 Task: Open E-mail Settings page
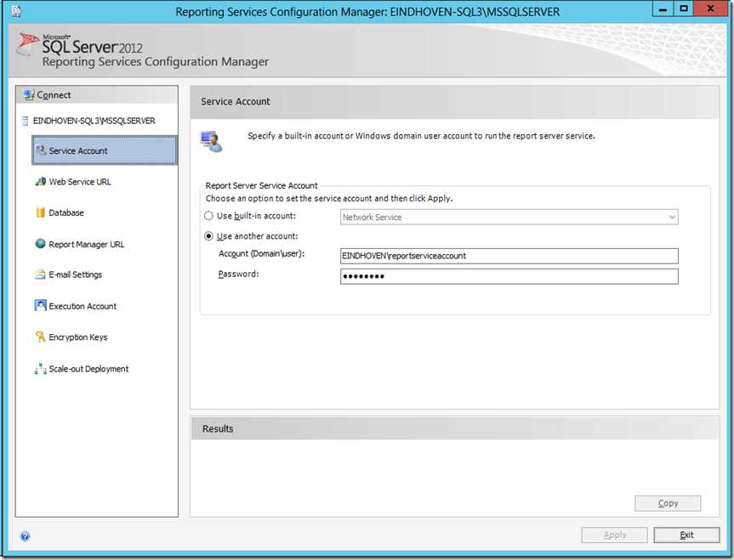point(76,274)
